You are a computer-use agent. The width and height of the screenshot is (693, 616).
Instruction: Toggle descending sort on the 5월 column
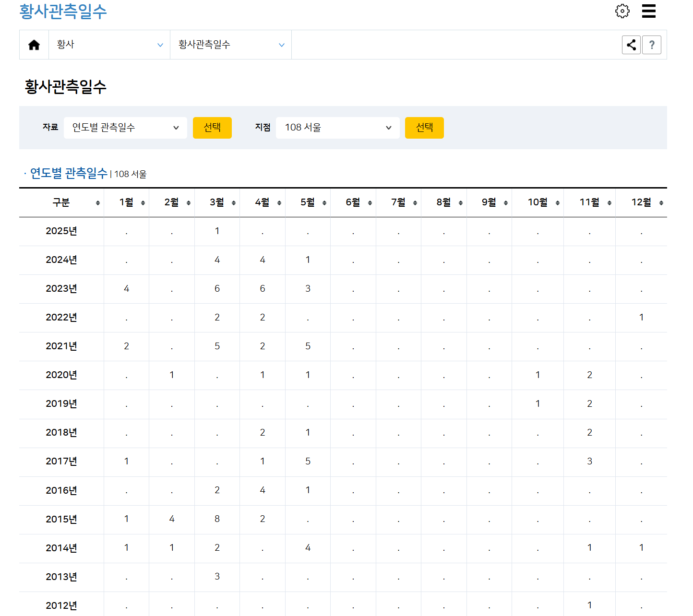coord(324,202)
